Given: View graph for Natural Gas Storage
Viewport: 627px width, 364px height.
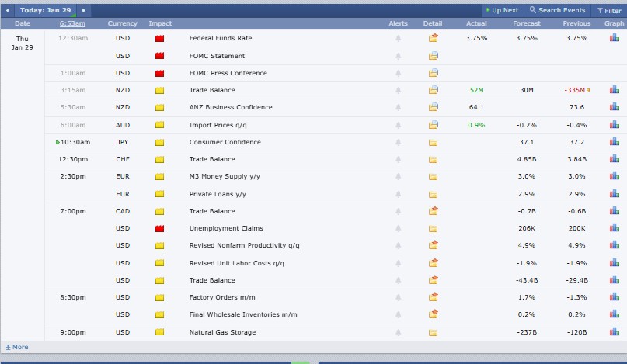Looking at the screenshot, I should [x=614, y=332].
